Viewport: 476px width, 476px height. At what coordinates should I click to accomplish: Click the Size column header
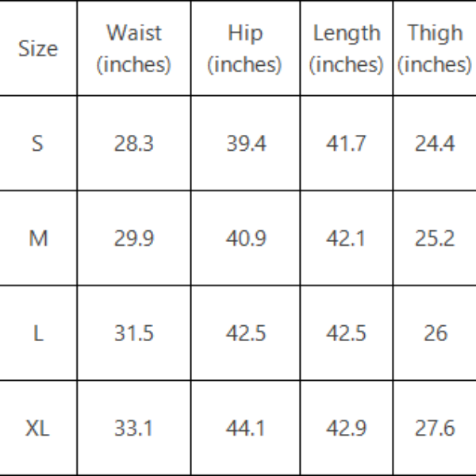pos(38,48)
